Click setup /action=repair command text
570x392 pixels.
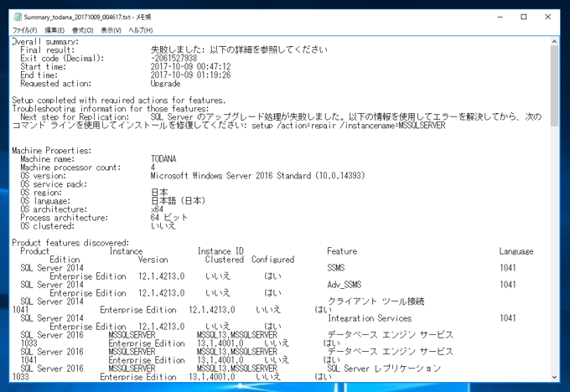[348, 126]
